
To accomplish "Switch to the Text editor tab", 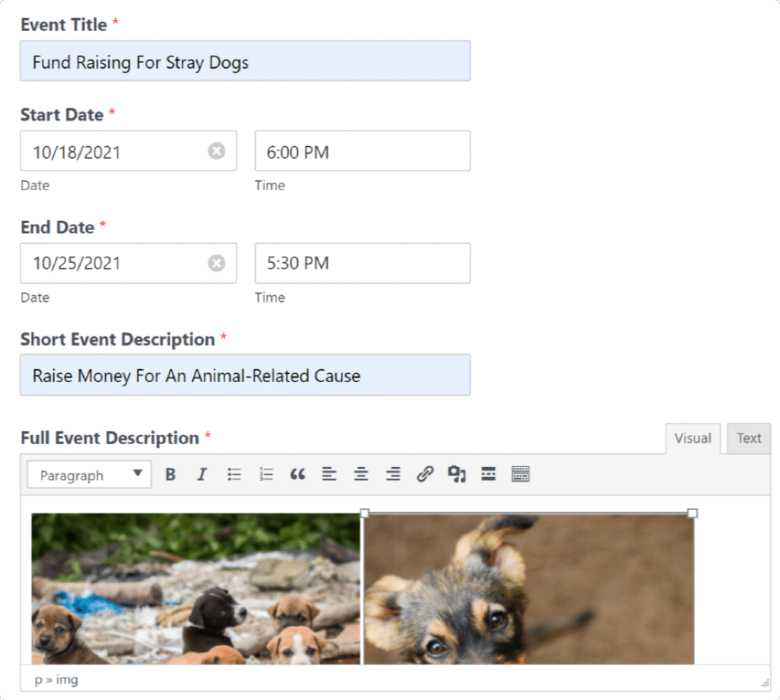I will pyautogui.click(x=749, y=438).
